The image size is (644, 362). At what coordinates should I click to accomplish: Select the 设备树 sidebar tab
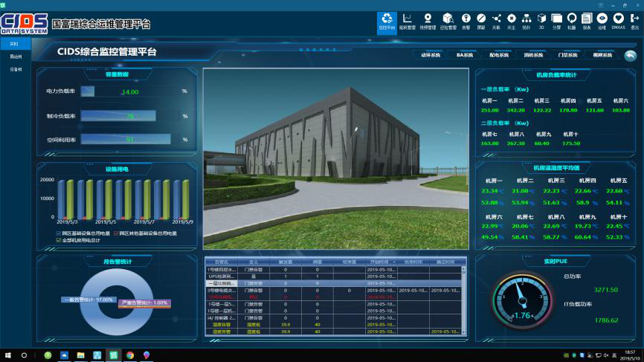coord(15,69)
